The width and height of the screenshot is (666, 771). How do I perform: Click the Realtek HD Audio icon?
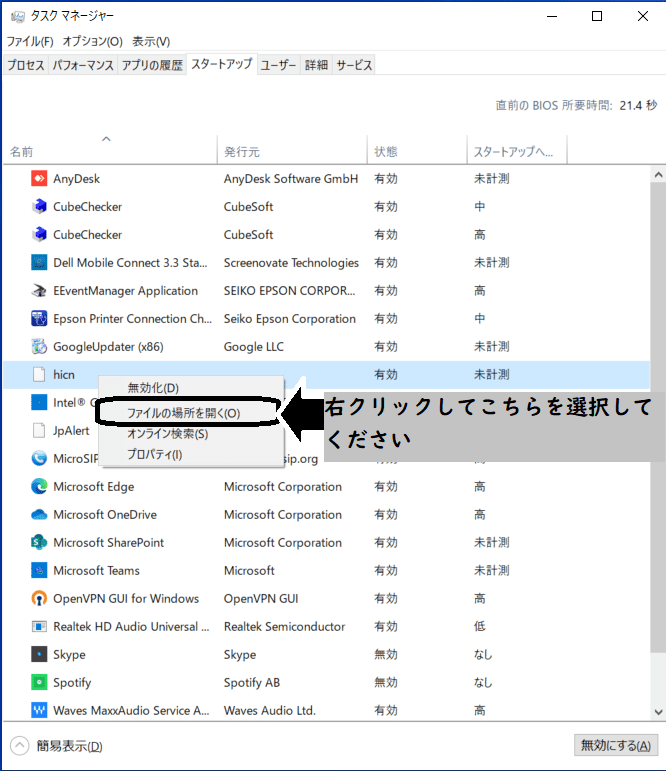39,626
